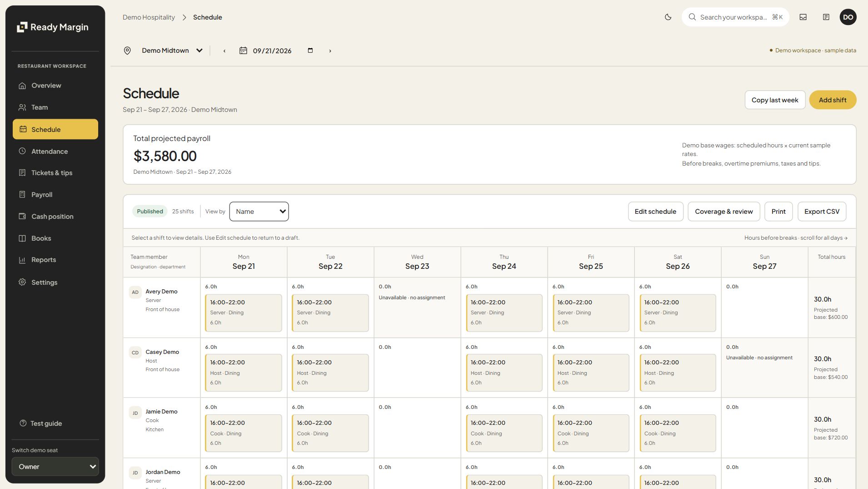Open Avery Demo's Sat Sep 26 shift

click(677, 313)
